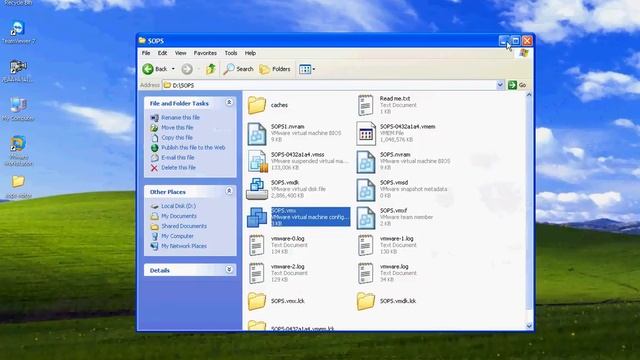
Task: Minimize the SOPS window
Action: pyautogui.click(x=504, y=40)
